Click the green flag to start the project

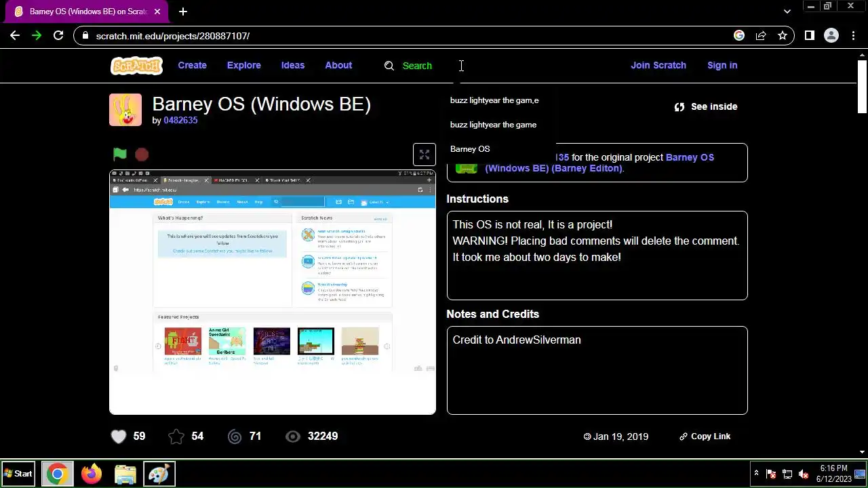[120, 155]
